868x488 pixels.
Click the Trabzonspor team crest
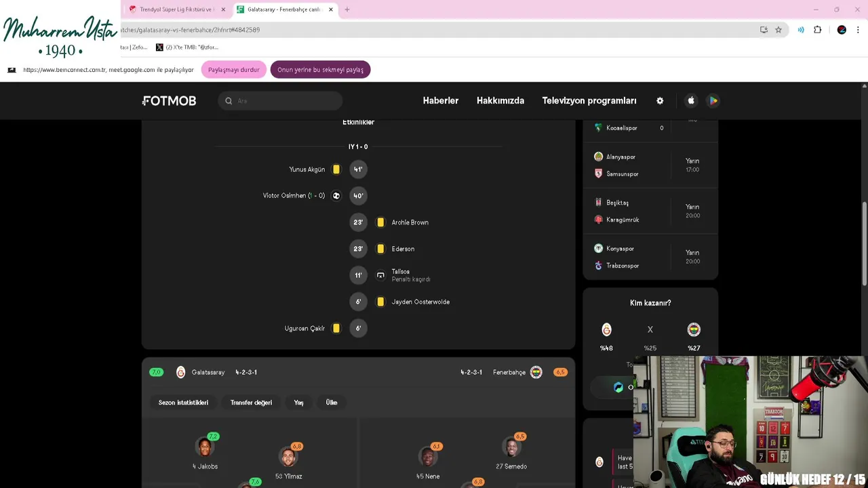coord(598,266)
